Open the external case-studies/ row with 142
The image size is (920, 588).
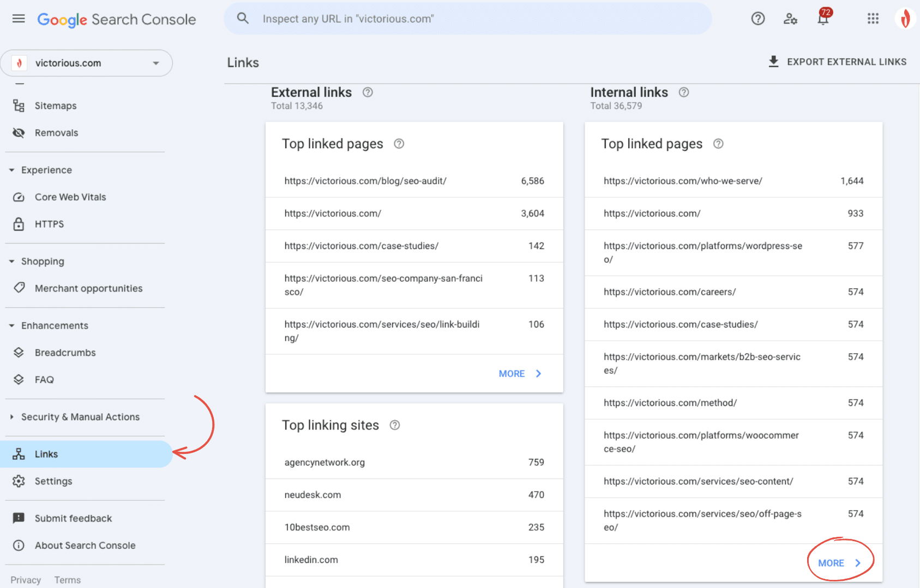[414, 246]
